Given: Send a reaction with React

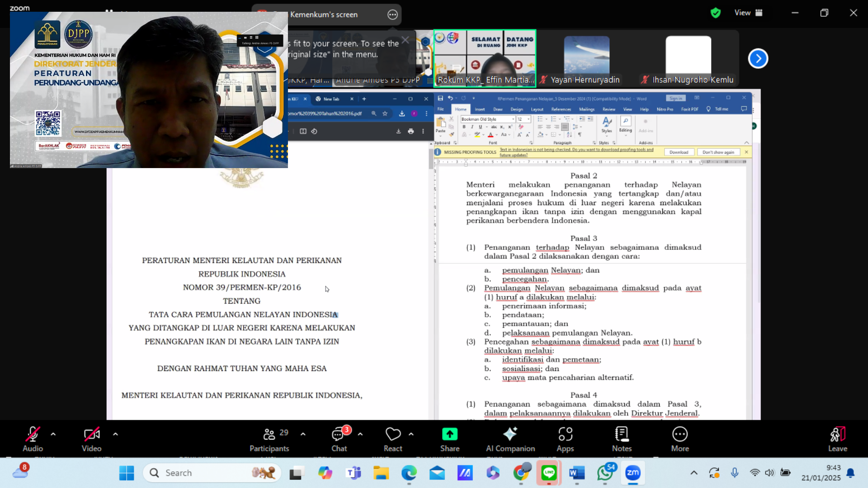Looking at the screenshot, I should point(393,439).
